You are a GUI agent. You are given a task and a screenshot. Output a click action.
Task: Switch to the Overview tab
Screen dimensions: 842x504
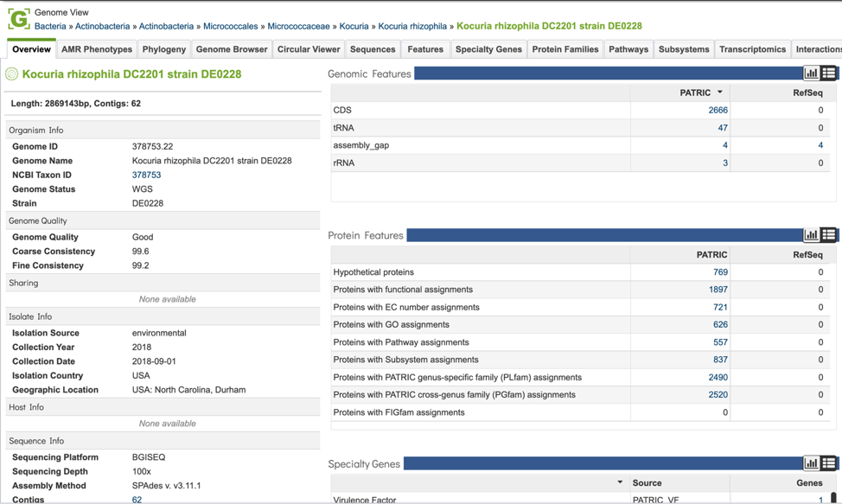[x=31, y=49]
